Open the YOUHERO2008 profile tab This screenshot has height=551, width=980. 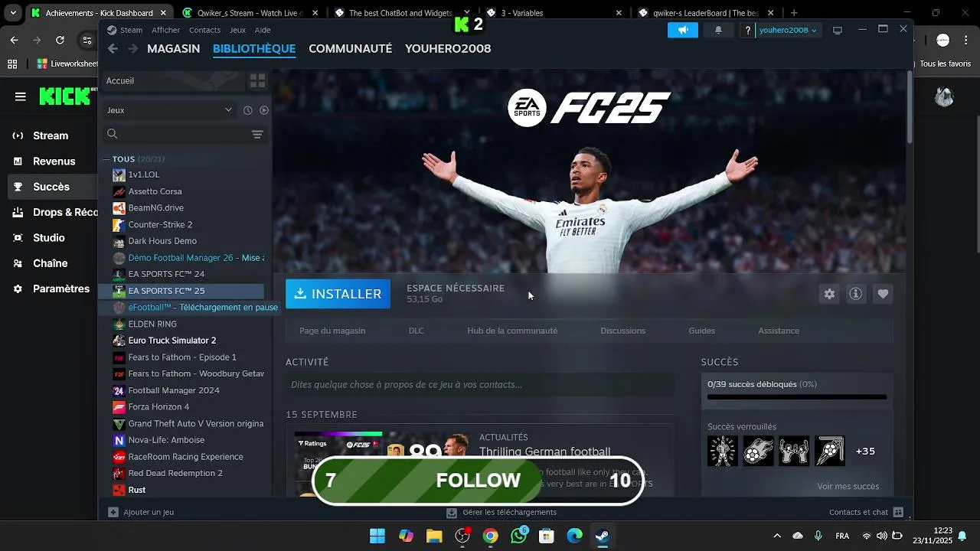pyautogui.click(x=448, y=48)
